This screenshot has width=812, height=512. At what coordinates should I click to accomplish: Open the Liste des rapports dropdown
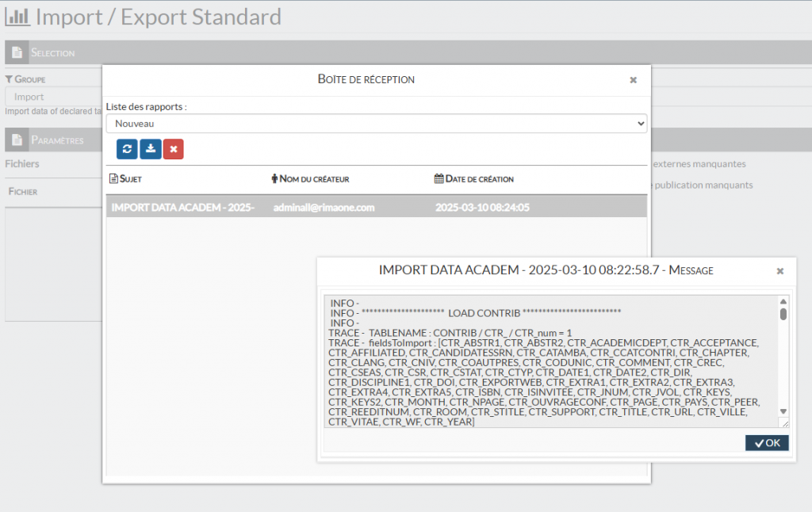click(x=377, y=124)
